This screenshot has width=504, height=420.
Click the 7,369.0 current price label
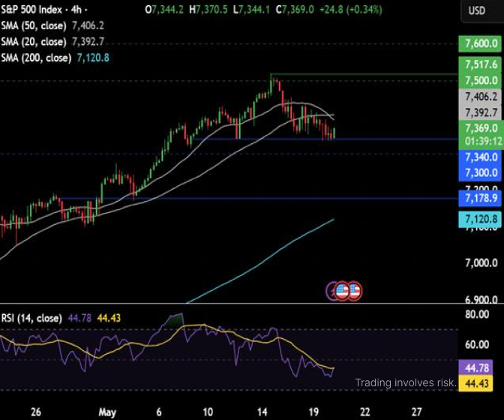pos(480,128)
